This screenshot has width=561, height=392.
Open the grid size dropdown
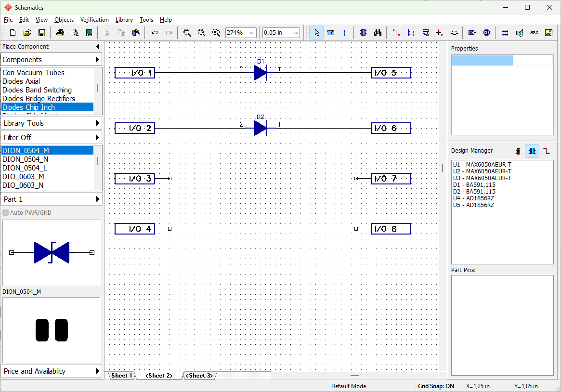tap(296, 33)
